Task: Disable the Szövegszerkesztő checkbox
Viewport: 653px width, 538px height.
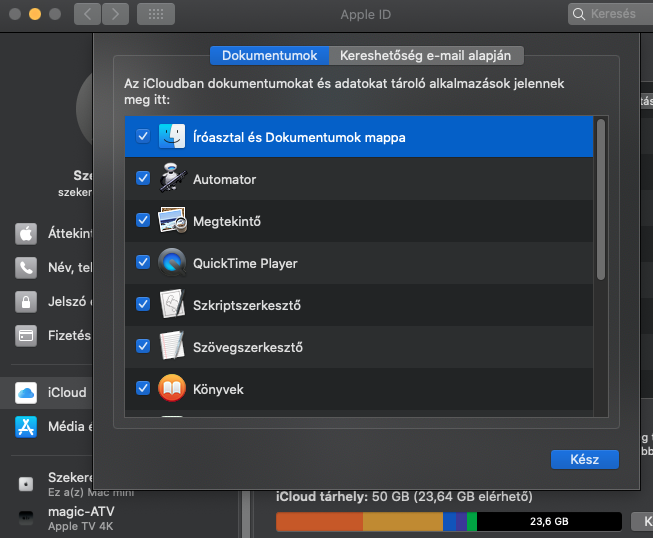Action: (x=143, y=346)
